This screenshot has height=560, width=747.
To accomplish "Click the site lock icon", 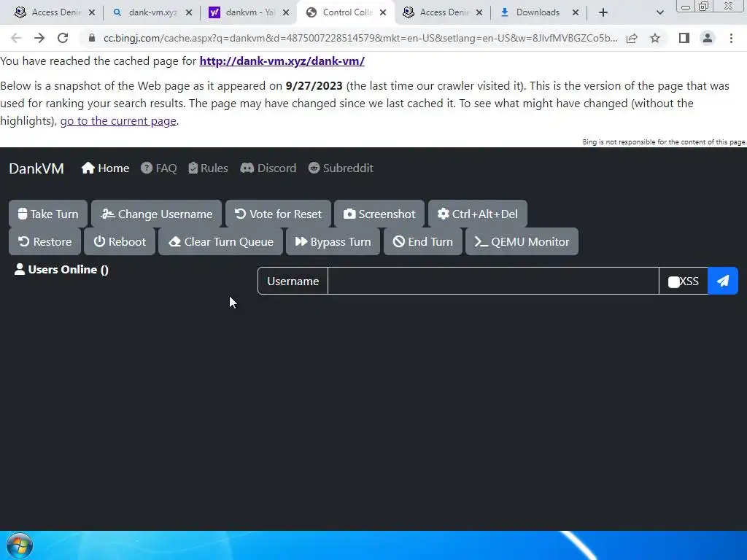I will [x=92, y=38].
